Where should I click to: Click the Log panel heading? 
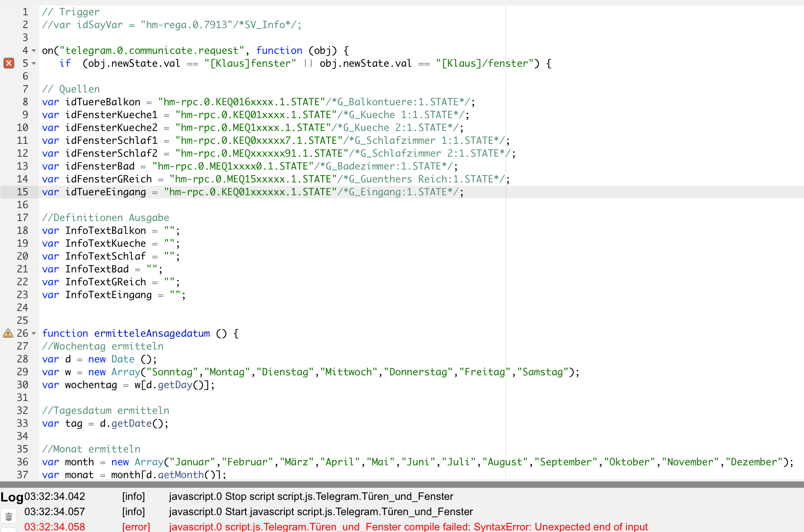(x=12, y=497)
